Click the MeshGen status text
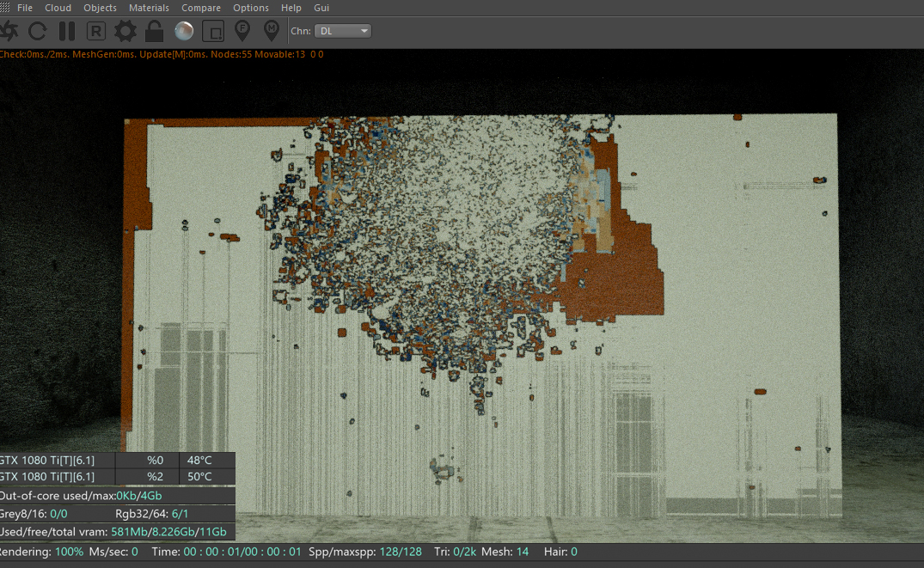The height and width of the screenshot is (568, 924). point(104,54)
